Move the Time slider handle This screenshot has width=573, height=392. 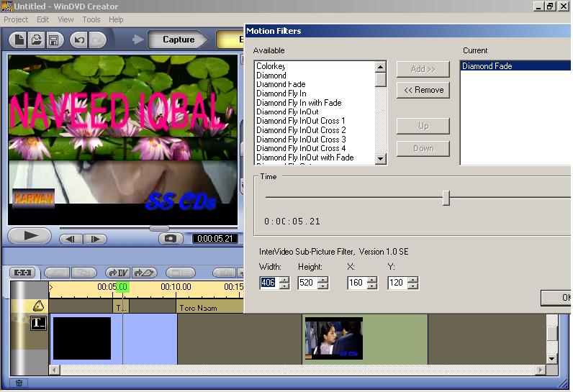[x=446, y=198]
